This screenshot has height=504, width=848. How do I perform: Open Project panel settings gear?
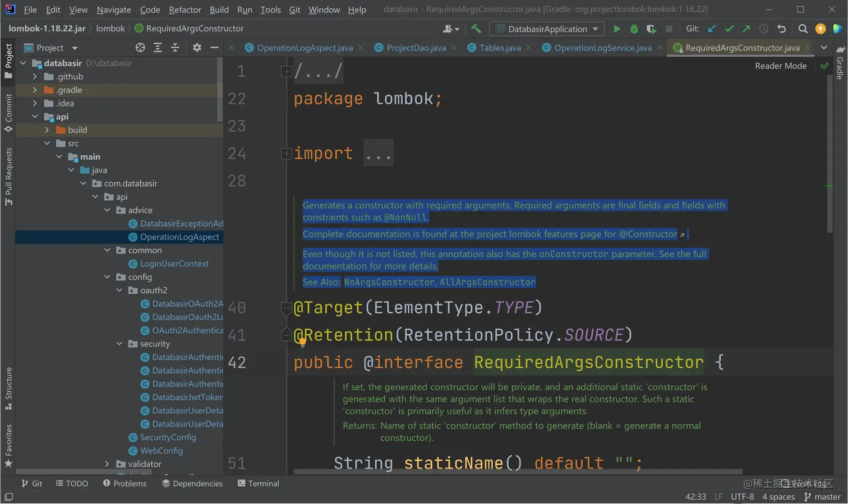[x=197, y=48]
